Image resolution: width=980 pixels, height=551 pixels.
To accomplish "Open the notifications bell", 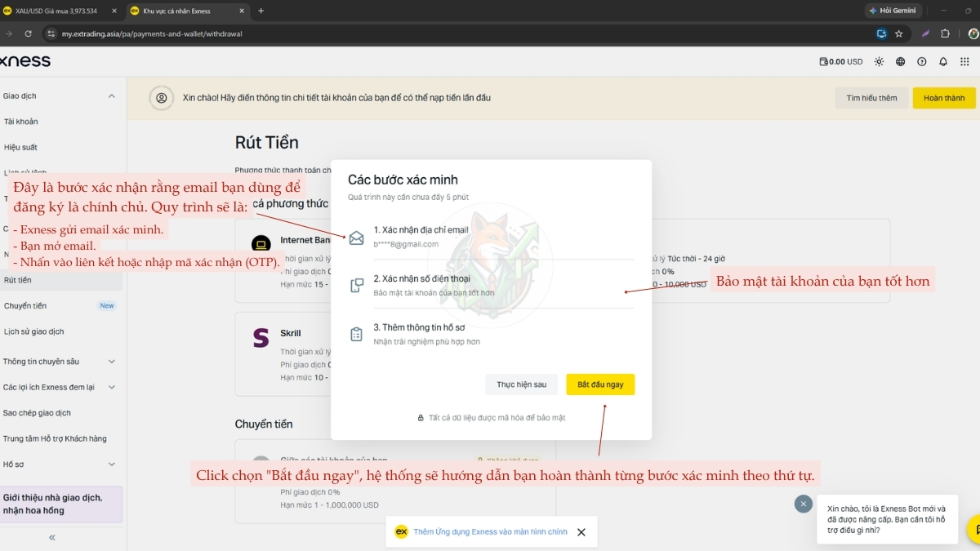I will pyautogui.click(x=943, y=61).
